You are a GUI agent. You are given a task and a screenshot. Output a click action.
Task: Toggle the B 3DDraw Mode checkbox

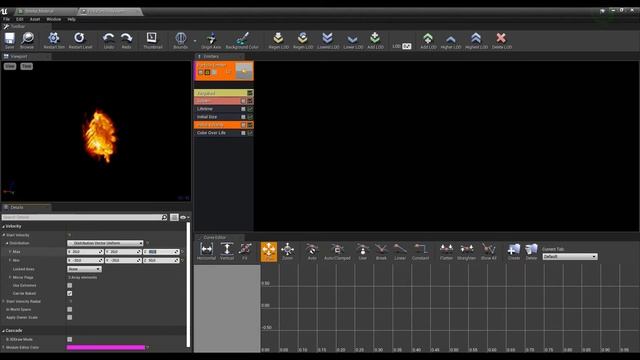69,339
